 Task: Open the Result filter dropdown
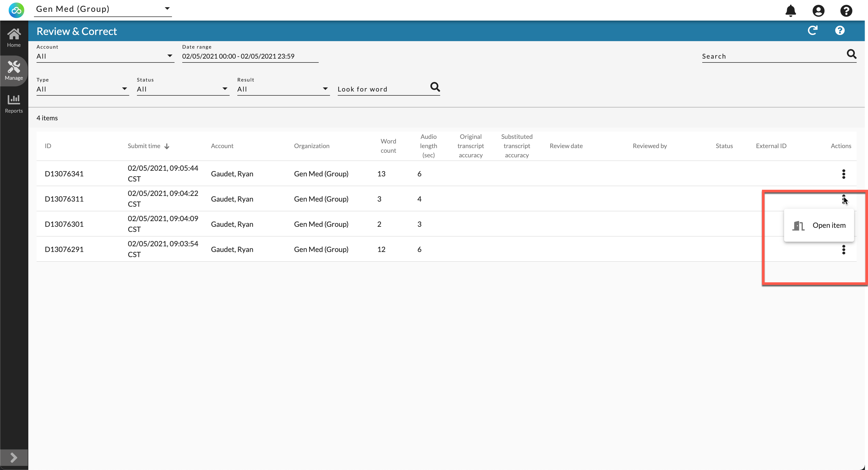click(283, 89)
